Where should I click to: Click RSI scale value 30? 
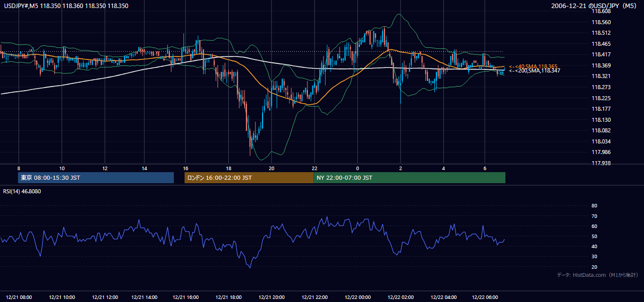point(594,257)
